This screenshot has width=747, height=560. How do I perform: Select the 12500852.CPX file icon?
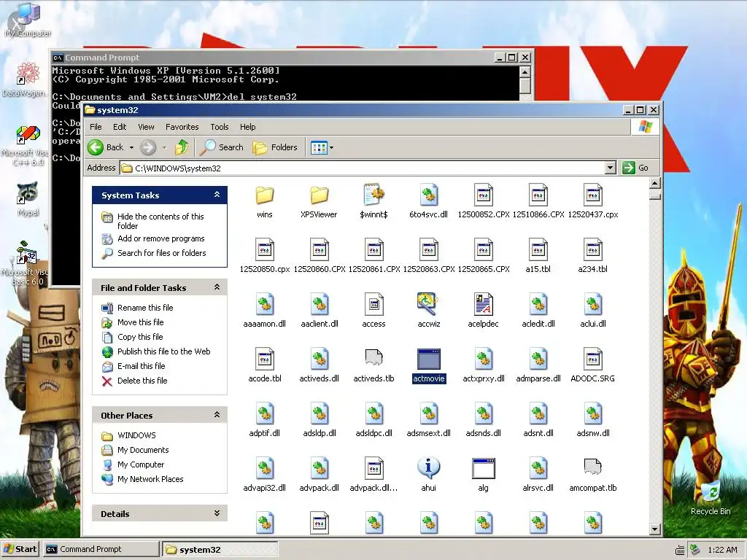484,195
